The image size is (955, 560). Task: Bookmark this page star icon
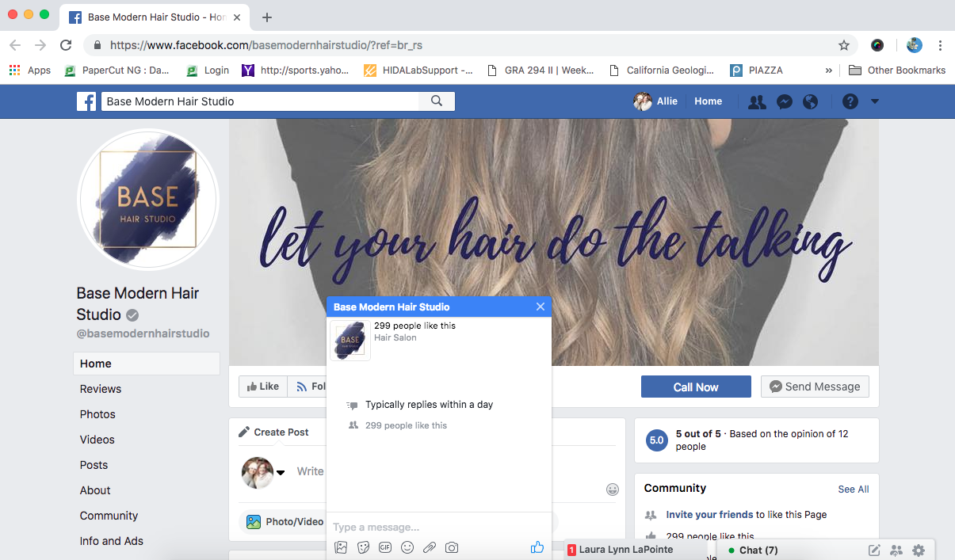pyautogui.click(x=844, y=45)
